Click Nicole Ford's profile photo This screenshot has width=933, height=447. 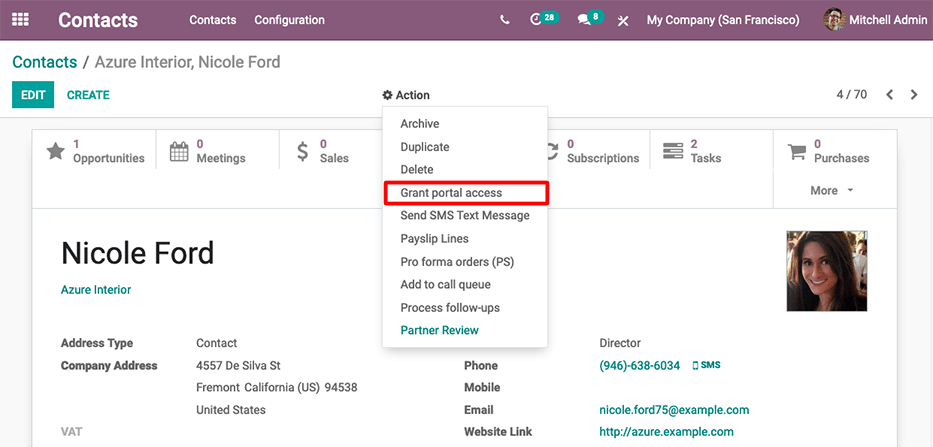[x=826, y=271]
